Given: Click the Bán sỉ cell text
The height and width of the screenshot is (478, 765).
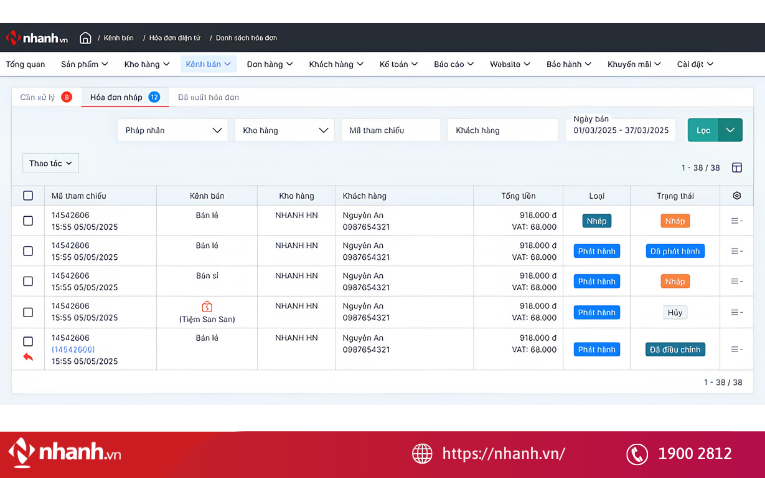Looking at the screenshot, I should click(x=207, y=276).
